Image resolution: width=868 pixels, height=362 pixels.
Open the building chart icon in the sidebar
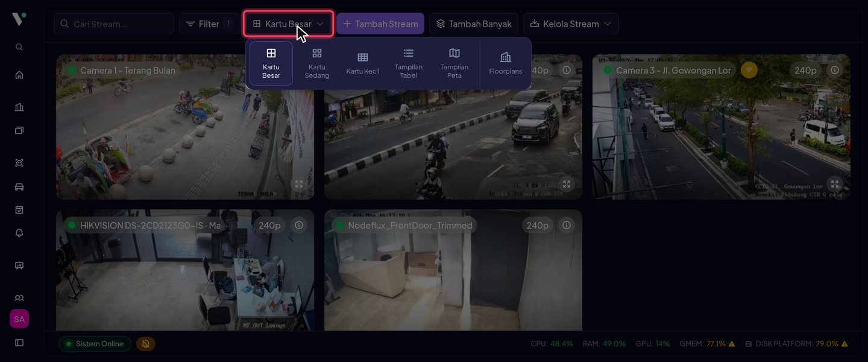(19, 107)
